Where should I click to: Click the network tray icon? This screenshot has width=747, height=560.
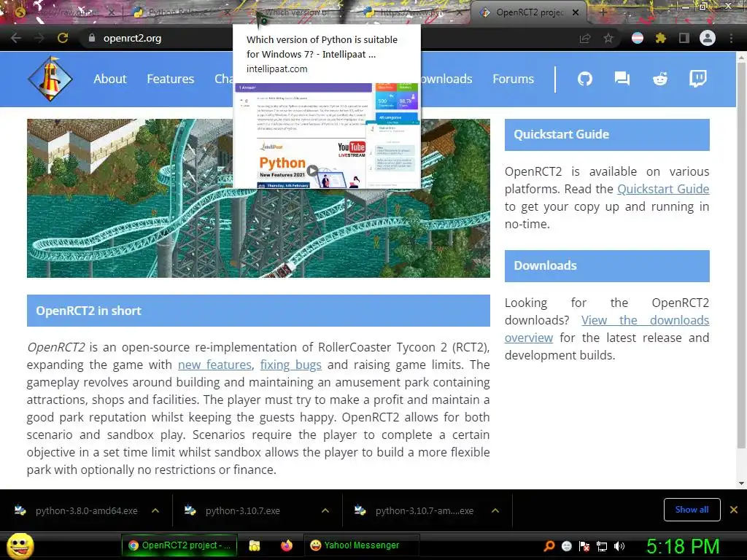pyautogui.click(x=602, y=546)
